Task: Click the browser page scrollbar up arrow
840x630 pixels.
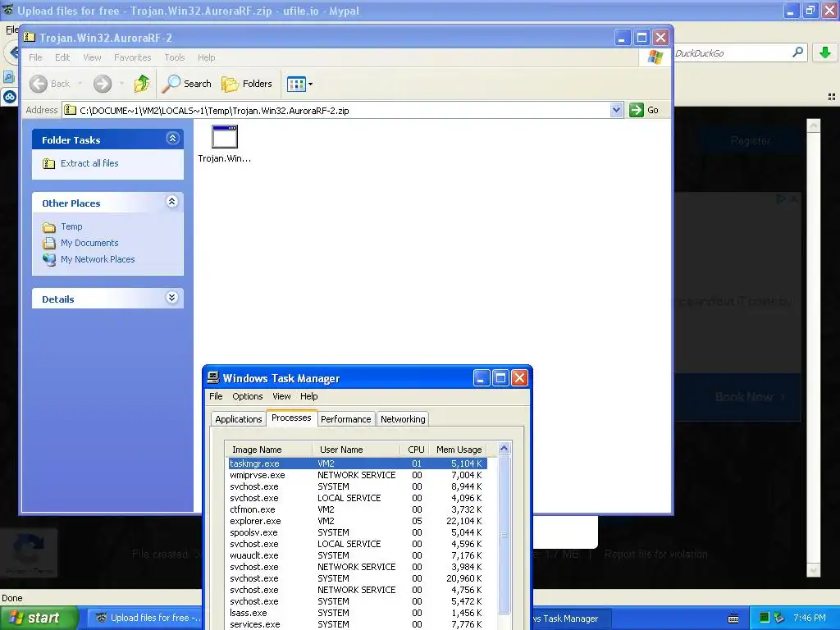Action: 813,126
